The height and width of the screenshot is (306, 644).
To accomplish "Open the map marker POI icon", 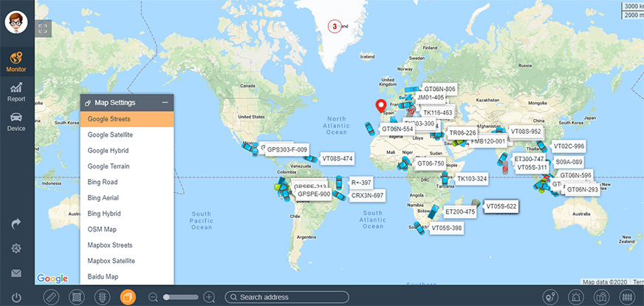I will [601, 297].
